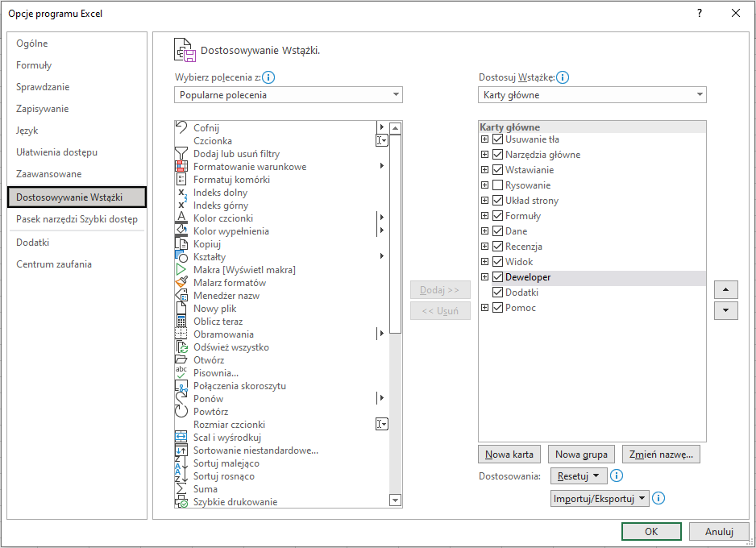Viewport: 756px width, 548px height.
Task: Click the Makra play triangle icon
Action: 181,269
